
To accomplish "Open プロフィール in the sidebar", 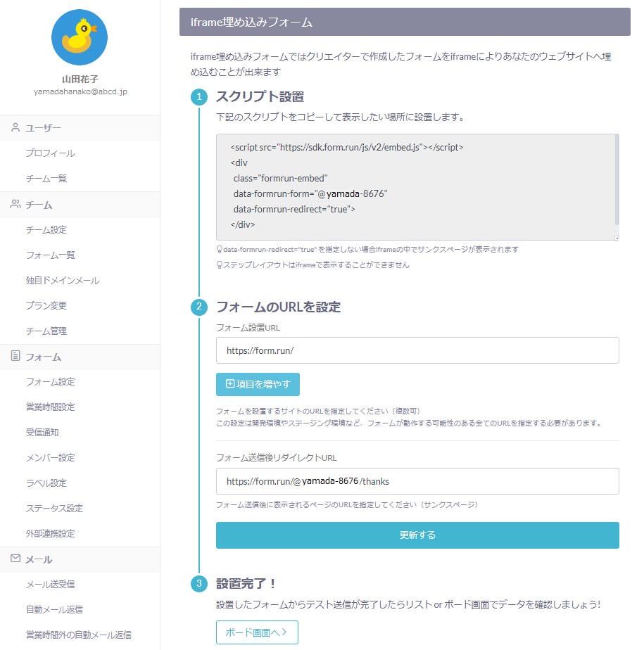I will click(50, 153).
